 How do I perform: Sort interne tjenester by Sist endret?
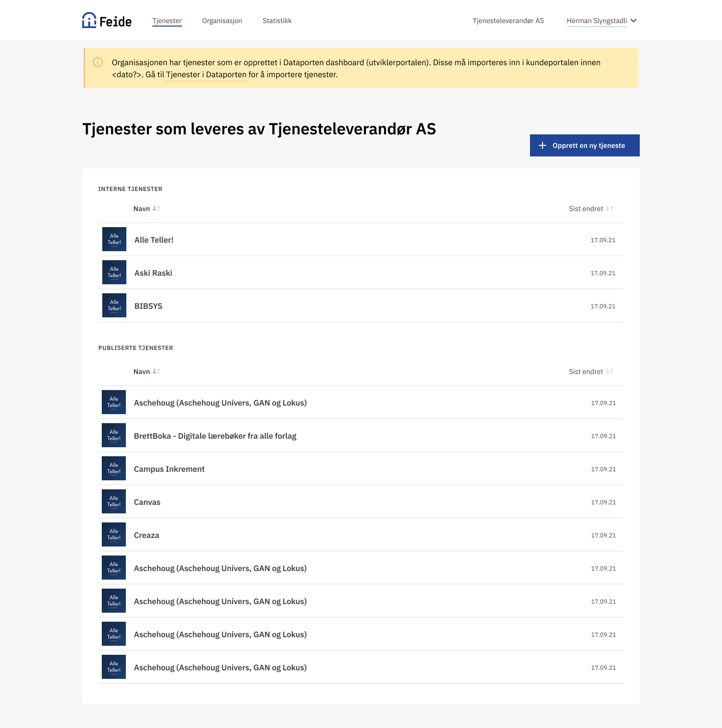(591, 209)
